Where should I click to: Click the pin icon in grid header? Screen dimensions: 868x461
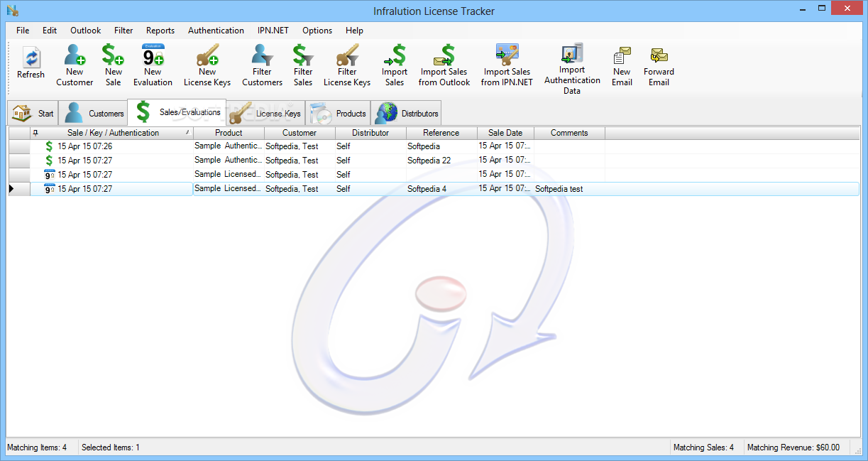click(35, 133)
